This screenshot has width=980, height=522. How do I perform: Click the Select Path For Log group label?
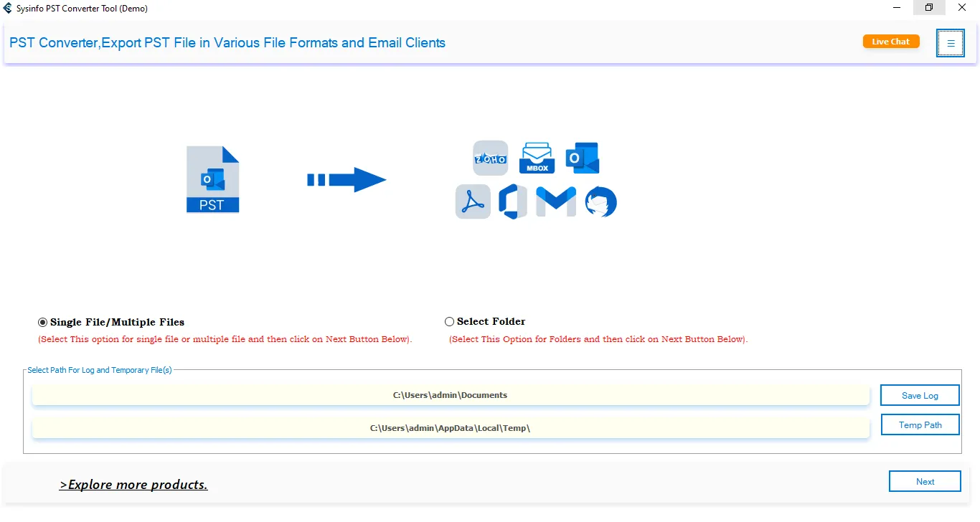100,370
